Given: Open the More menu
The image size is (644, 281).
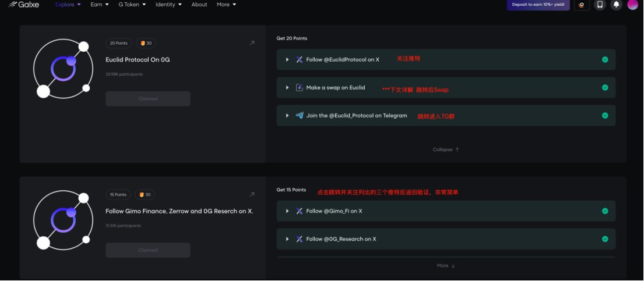Looking at the screenshot, I should coord(226,5).
